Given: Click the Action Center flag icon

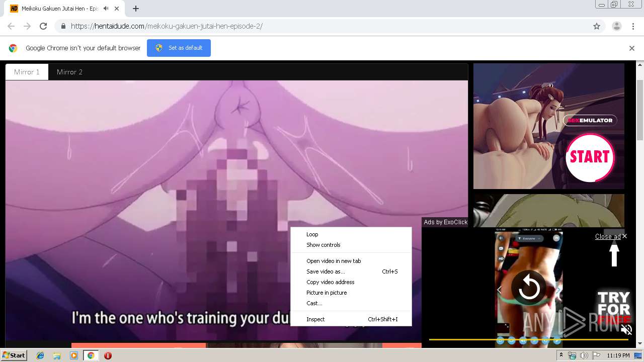Looking at the screenshot, I should click(x=595, y=355).
